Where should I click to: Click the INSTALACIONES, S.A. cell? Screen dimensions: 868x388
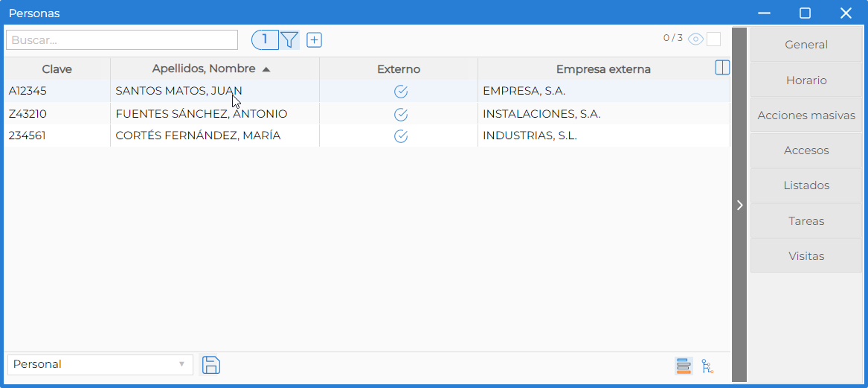604,114
